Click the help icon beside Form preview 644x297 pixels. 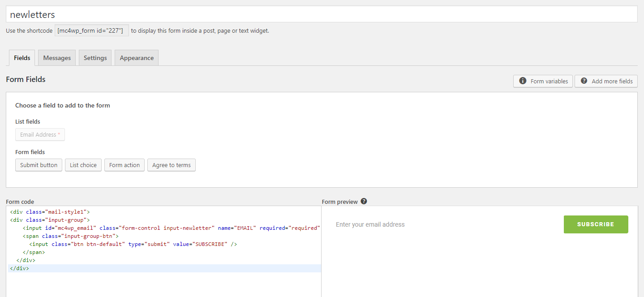pos(364,202)
